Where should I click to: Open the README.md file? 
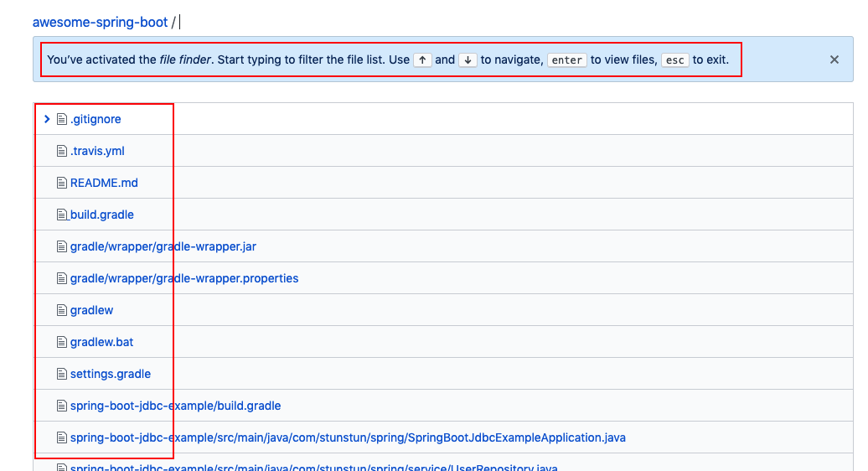[x=104, y=183]
